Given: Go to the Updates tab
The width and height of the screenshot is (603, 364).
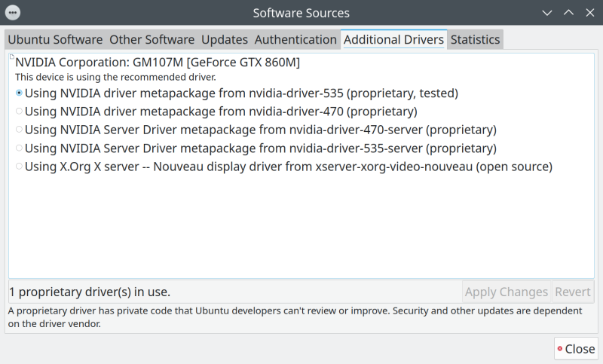Looking at the screenshot, I should click(225, 40).
